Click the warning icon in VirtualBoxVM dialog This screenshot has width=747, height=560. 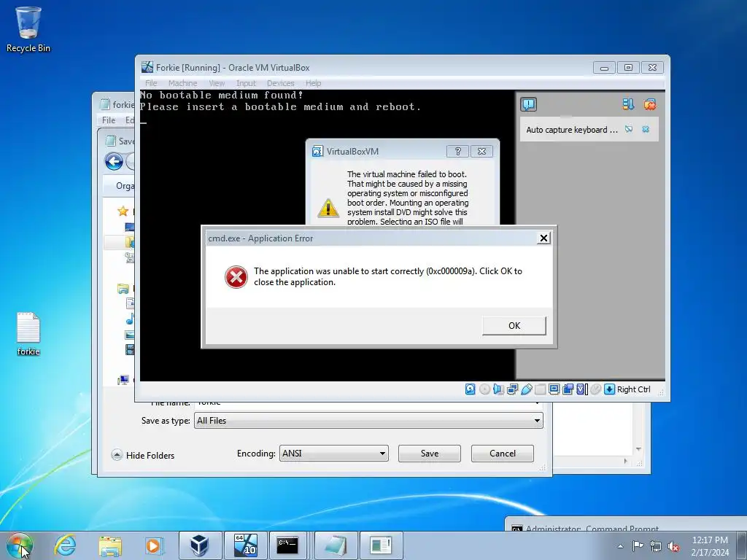coord(328,208)
